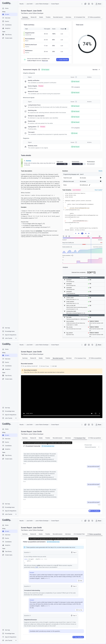
Task: Edit Notes with the pencil icon
Action: [x=90, y=185]
